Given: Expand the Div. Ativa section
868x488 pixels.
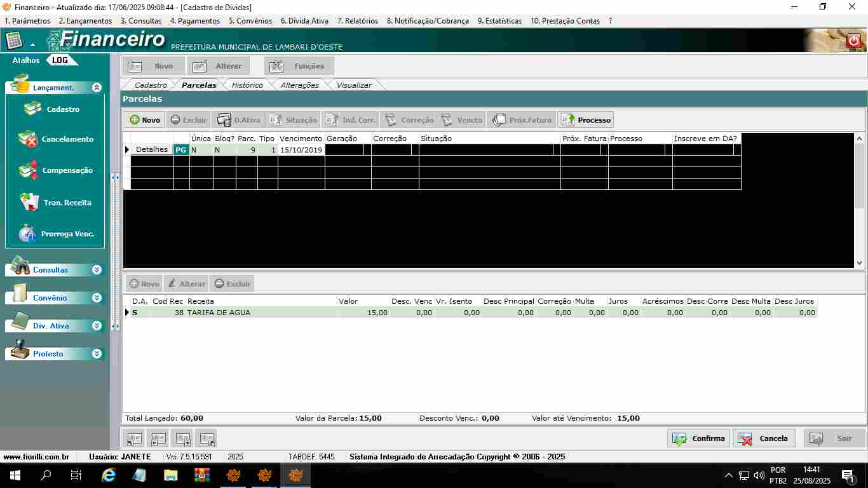Looking at the screenshot, I should click(x=97, y=326).
